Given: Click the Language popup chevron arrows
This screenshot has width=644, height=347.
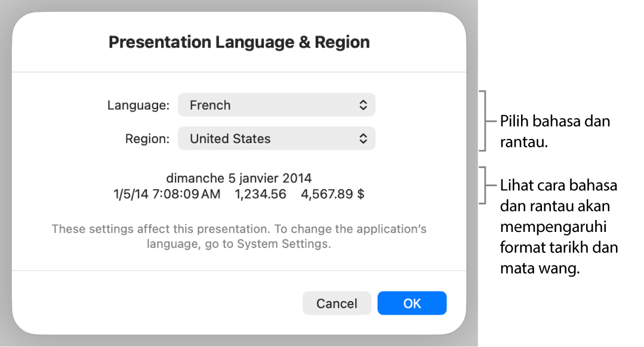Looking at the screenshot, I should coord(363,105).
